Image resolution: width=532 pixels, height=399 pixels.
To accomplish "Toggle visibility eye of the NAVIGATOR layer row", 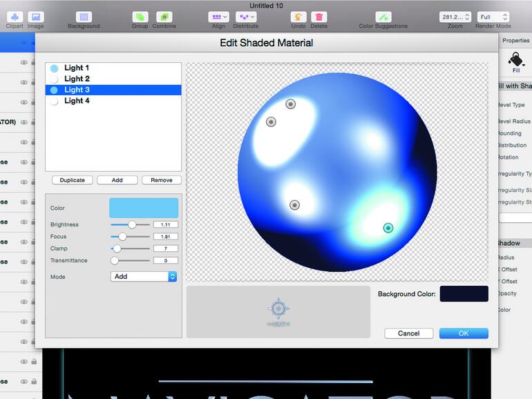I will 23,122.
